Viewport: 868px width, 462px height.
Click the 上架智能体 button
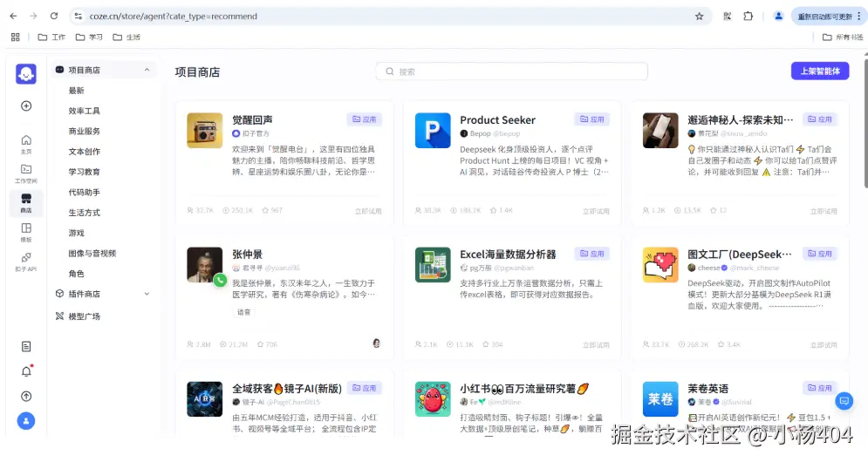point(820,71)
